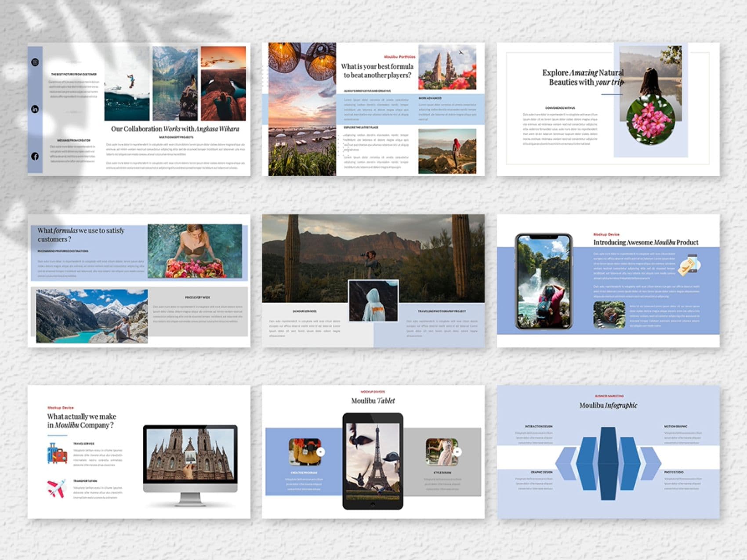
Task: Click the 'Style Design' caption
Action: point(442,473)
